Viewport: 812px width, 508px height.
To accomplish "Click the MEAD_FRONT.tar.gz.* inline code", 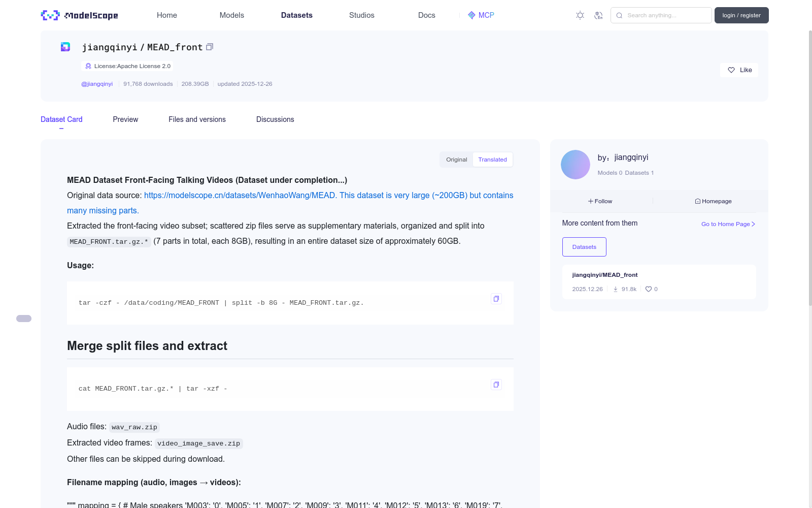I will point(109,242).
